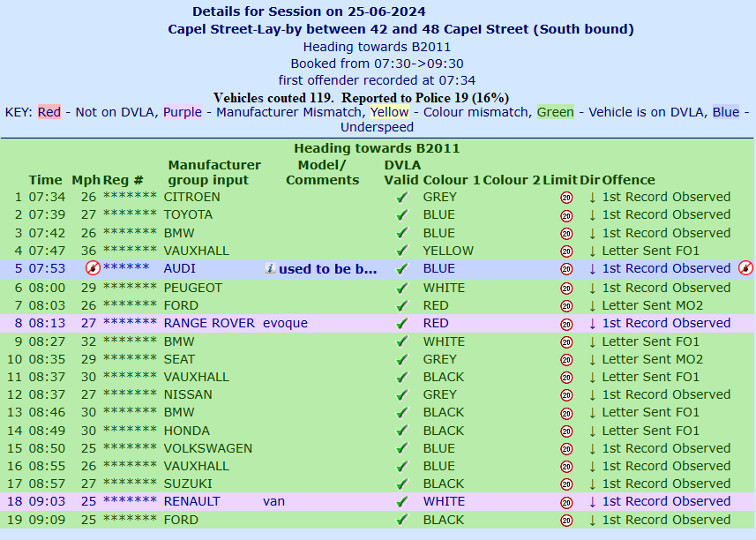This screenshot has width=756, height=540.
Task: Click 'Letter Sent MO2' in the SEAT row
Action: click(x=652, y=359)
